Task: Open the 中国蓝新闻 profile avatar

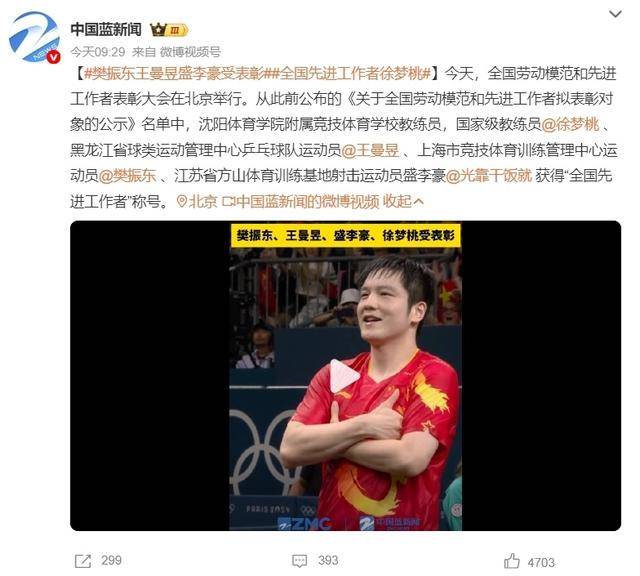Action: pos(35,38)
